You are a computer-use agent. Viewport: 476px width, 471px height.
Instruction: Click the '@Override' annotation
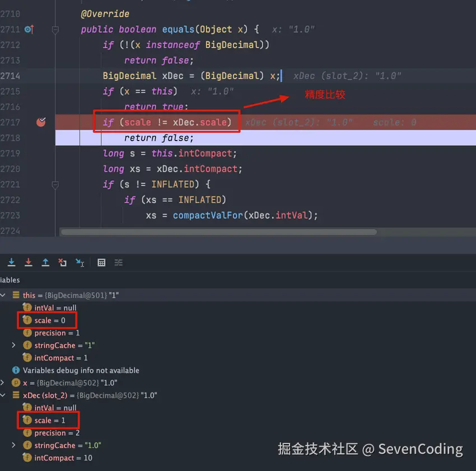(105, 14)
